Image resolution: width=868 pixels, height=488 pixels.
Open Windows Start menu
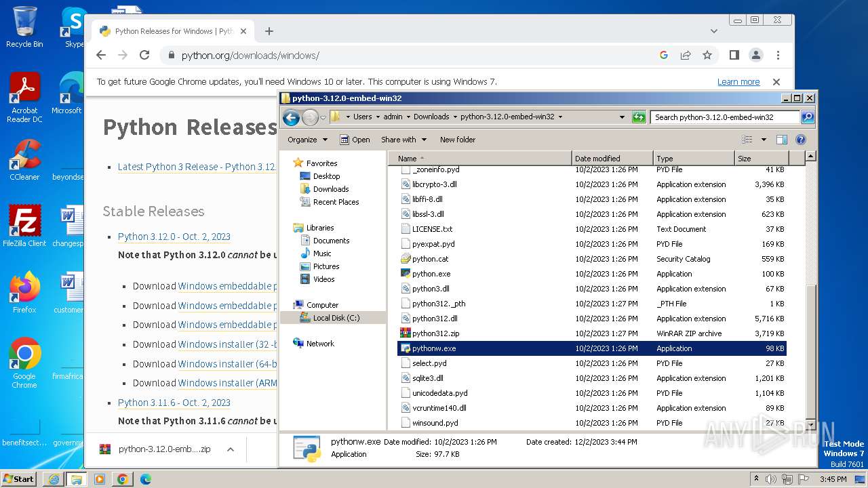[x=18, y=479]
